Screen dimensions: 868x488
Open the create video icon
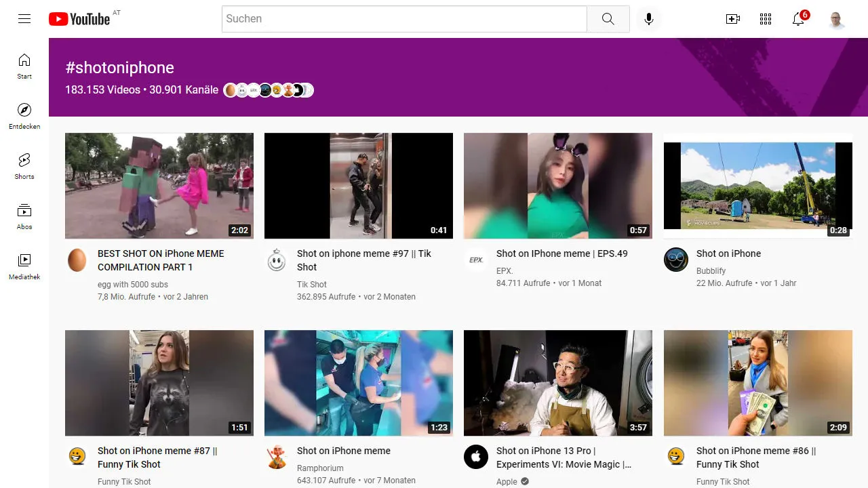pyautogui.click(x=733, y=19)
